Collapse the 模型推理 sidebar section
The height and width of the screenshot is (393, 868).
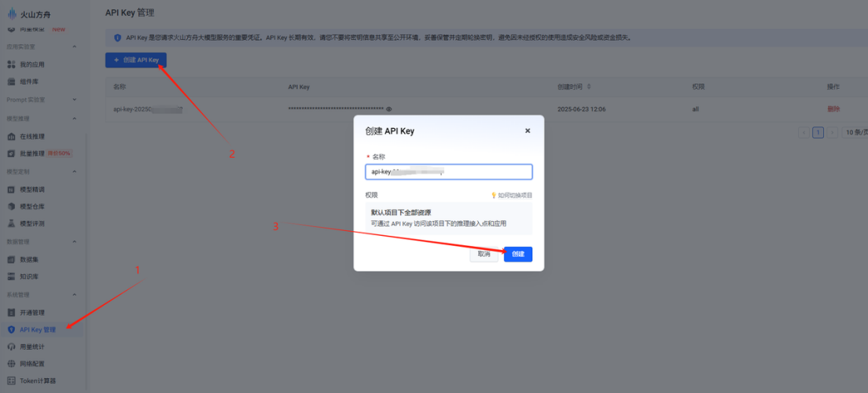pos(74,119)
